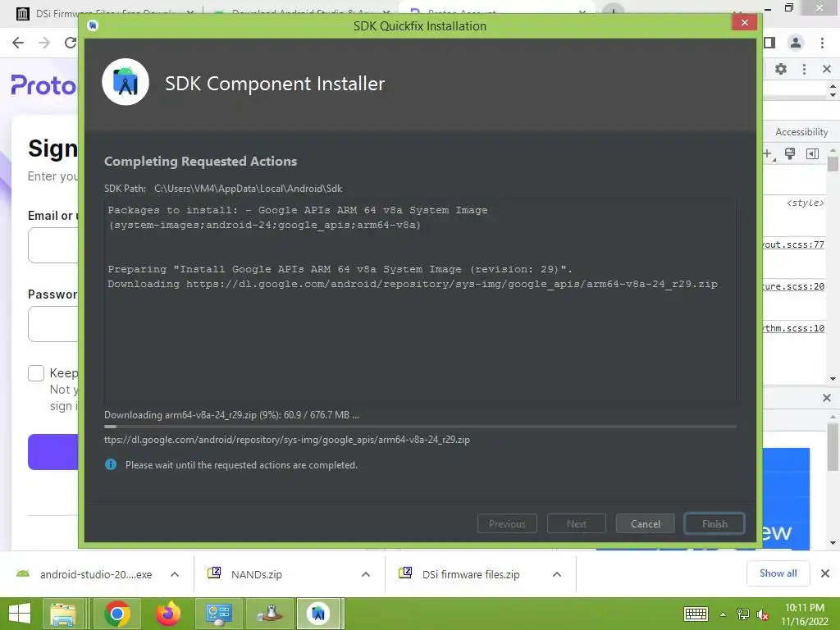The width and height of the screenshot is (840, 630).
Task: Expand options for NANDs.zip download
Action: pyautogui.click(x=366, y=574)
